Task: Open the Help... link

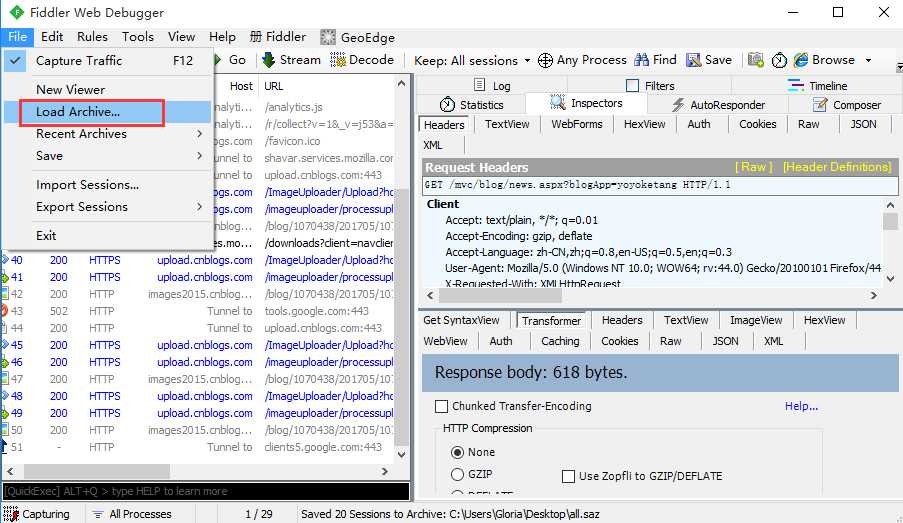Action: point(801,406)
